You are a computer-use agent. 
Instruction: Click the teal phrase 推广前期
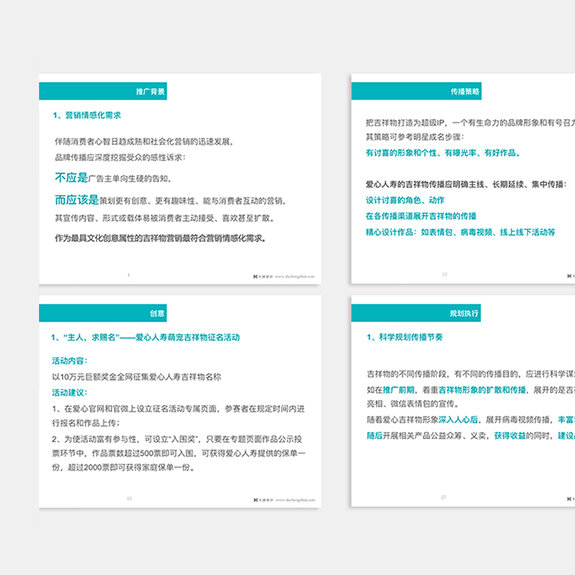(399, 390)
